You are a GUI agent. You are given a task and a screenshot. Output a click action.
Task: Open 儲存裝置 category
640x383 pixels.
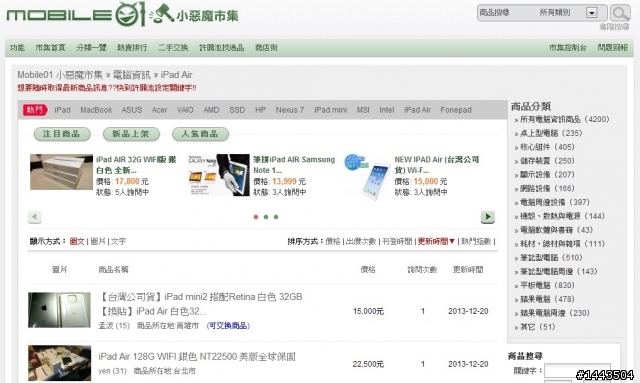coord(547,161)
